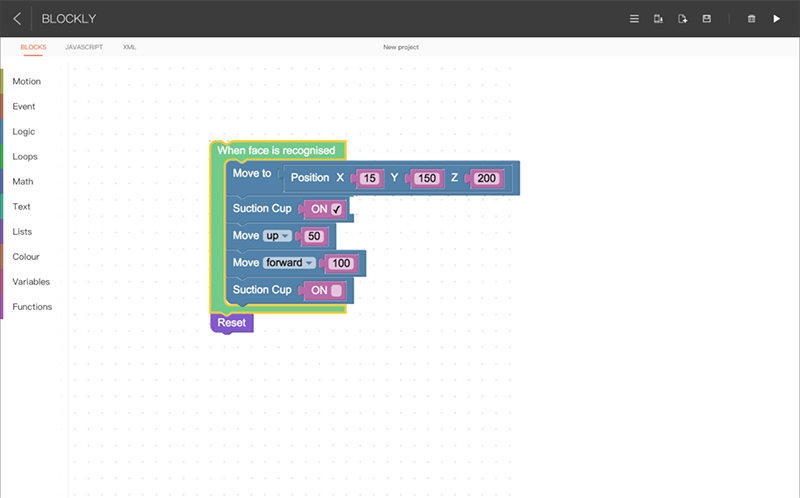Click the new file plus icon
Viewport: 800px width, 498px height.
pyautogui.click(x=683, y=19)
